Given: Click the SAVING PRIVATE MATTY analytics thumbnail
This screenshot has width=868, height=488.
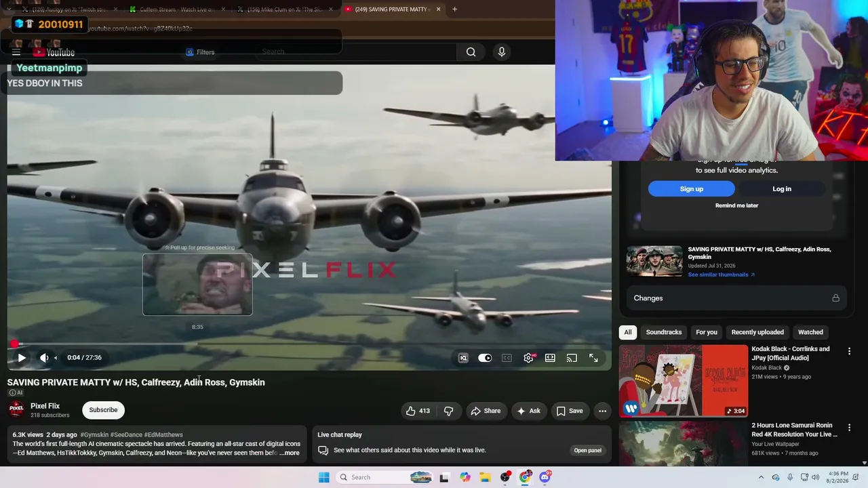Looking at the screenshot, I should tap(654, 261).
